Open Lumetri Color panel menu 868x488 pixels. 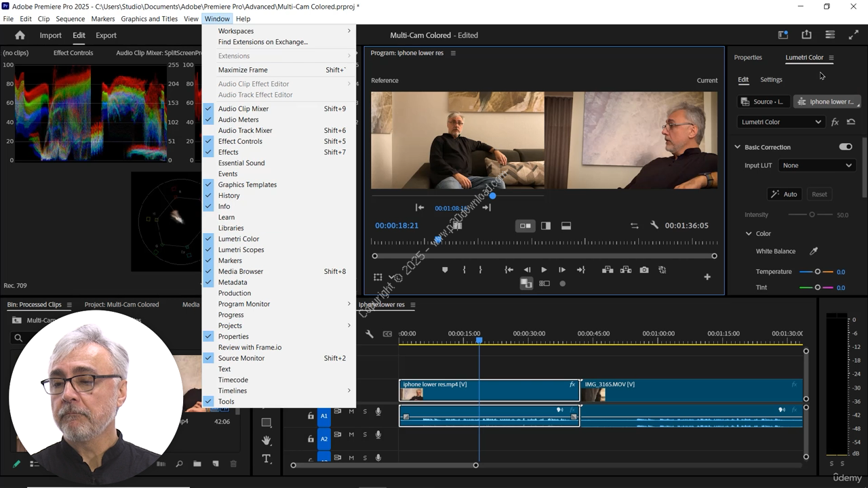pyautogui.click(x=831, y=58)
